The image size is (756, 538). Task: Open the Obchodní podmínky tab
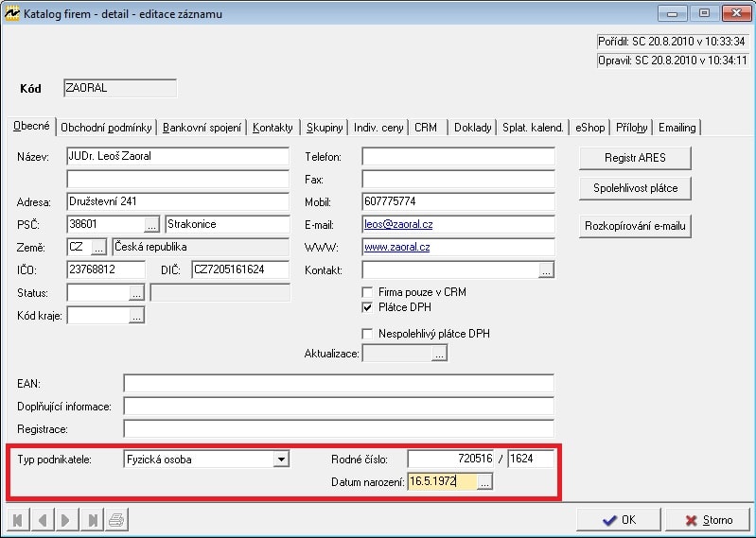pyautogui.click(x=106, y=128)
